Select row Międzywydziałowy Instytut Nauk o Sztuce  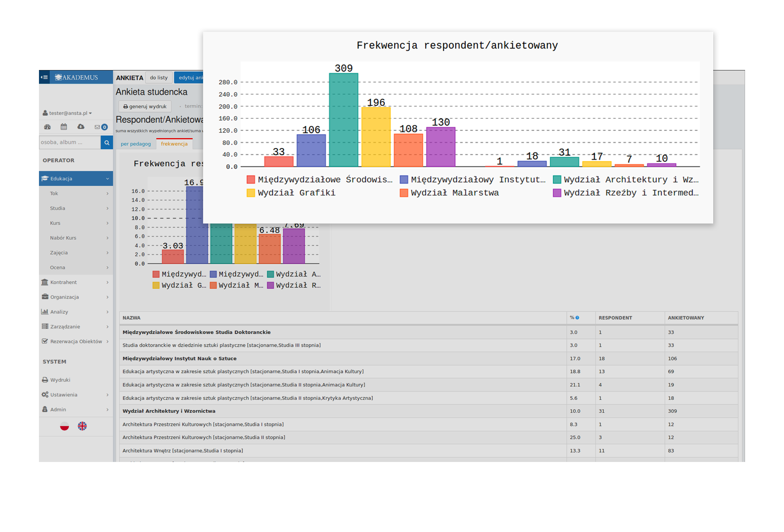[429, 358]
